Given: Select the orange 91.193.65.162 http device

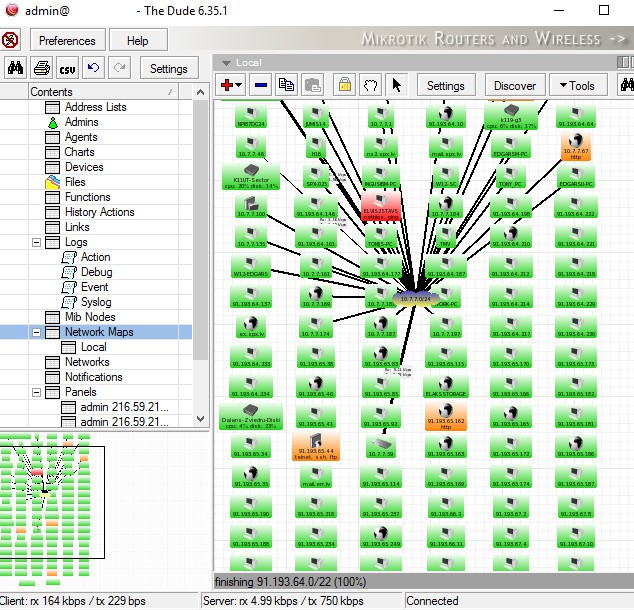Looking at the screenshot, I should tap(446, 416).
